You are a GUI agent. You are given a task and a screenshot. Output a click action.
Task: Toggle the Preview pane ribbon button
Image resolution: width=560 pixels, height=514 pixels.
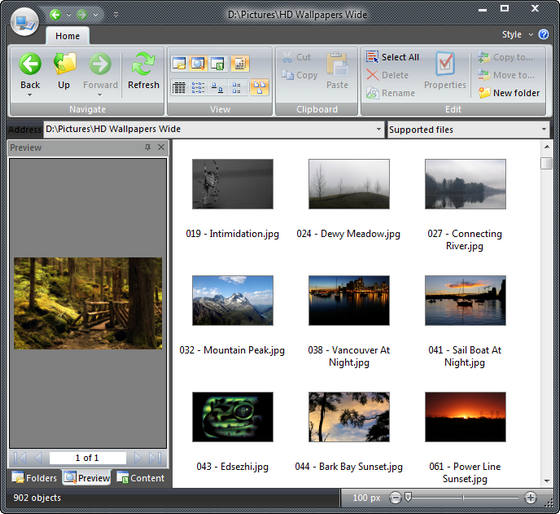point(198,64)
